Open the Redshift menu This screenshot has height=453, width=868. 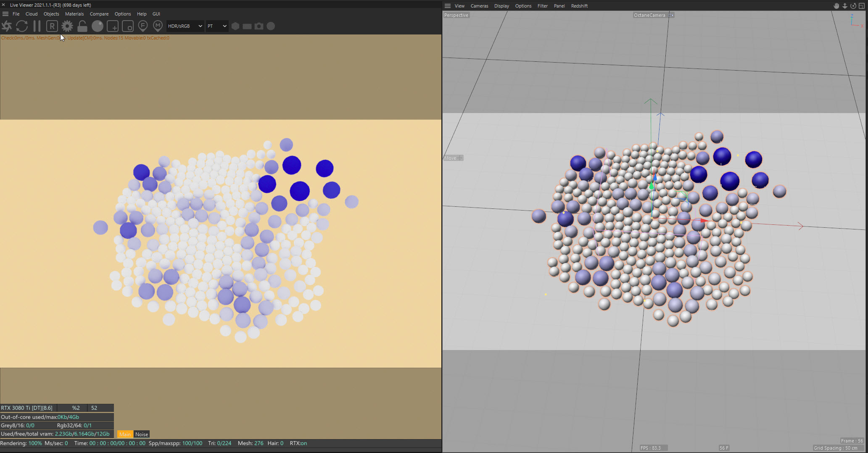click(x=579, y=6)
